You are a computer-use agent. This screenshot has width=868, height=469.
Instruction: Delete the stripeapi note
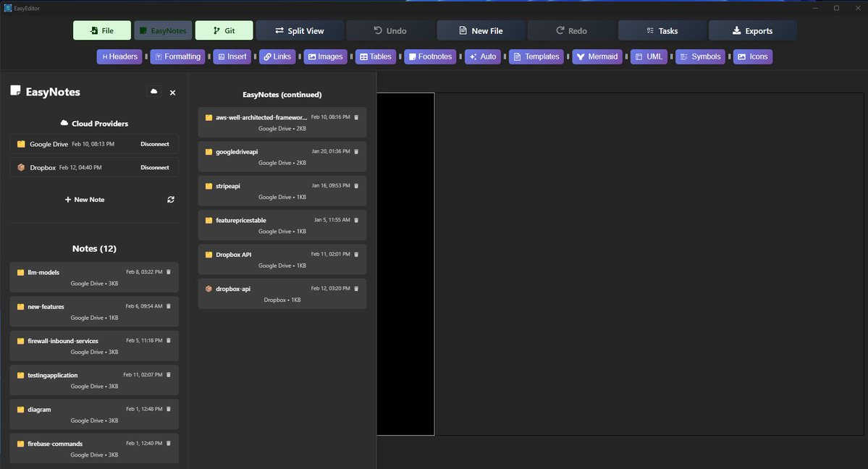click(356, 186)
